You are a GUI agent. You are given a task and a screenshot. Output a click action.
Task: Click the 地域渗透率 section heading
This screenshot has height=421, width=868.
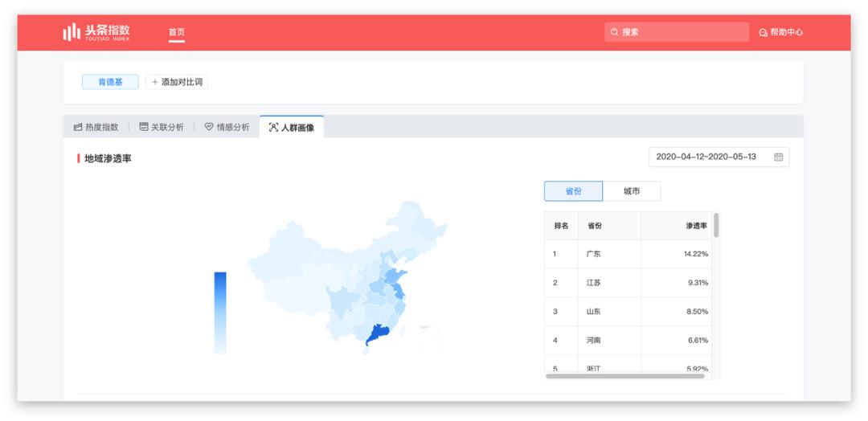(108, 159)
